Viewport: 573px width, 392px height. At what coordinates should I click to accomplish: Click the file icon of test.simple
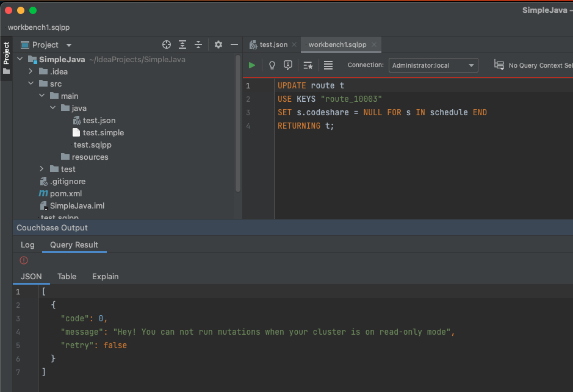click(76, 132)
